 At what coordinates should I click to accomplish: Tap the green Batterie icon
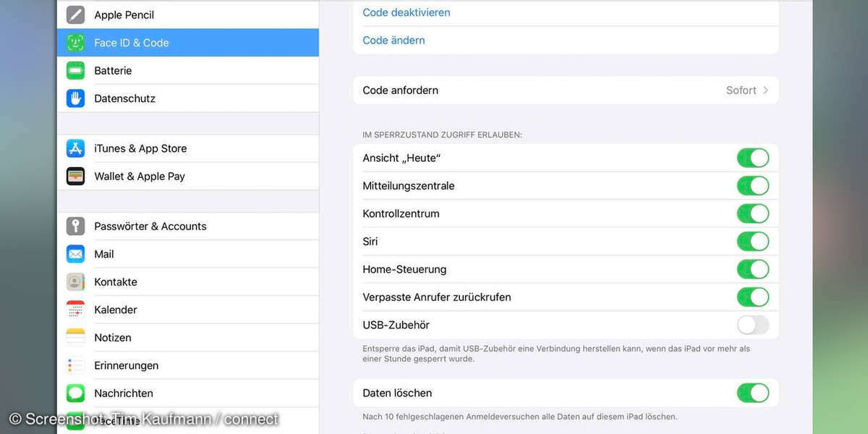[76, 70]
